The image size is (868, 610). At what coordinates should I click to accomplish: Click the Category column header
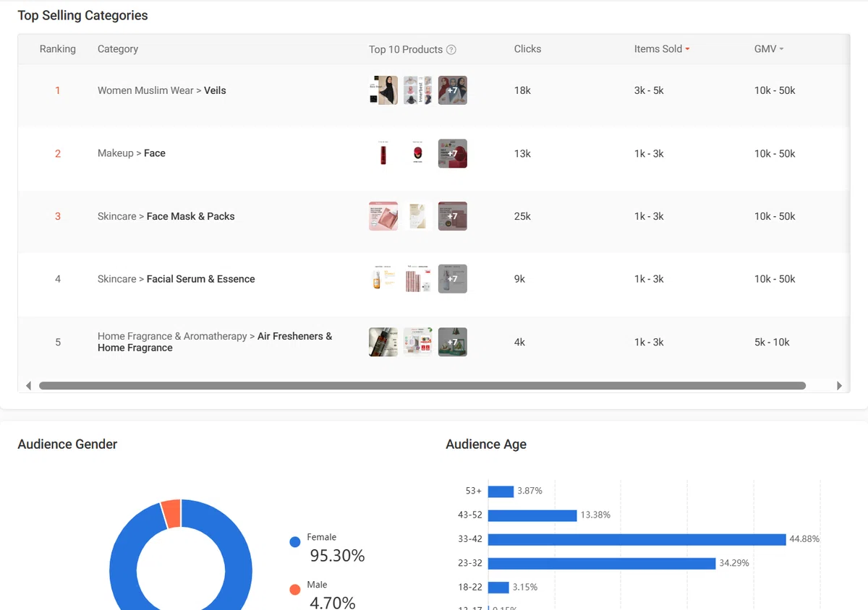coord(118,49)
